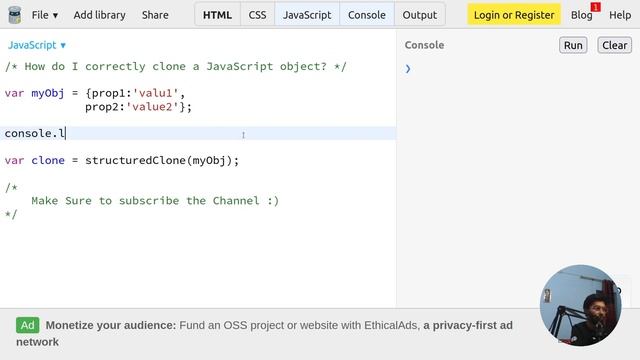The image size is (640, 360).
Task: Click the structuredClone(myObj) code line
Action: pos(122,160)
